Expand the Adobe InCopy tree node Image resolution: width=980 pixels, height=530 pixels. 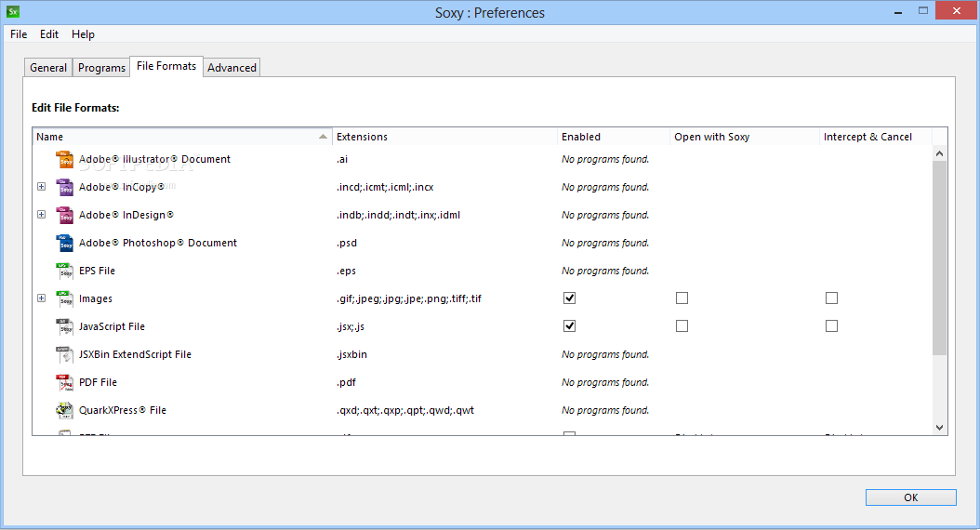click(x=41, y=186)
